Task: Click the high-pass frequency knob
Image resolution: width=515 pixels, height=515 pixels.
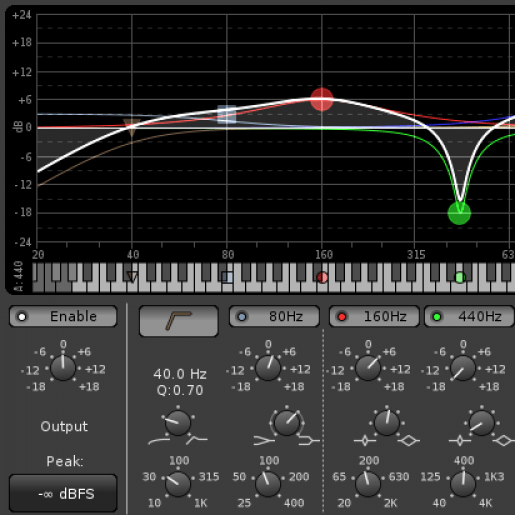Action: (178, 484)
